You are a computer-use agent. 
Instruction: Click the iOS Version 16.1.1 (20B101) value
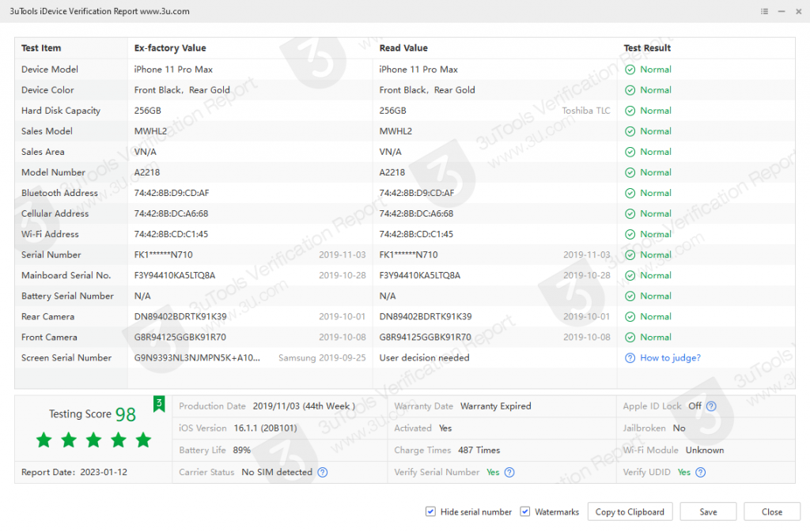point(265,428)
